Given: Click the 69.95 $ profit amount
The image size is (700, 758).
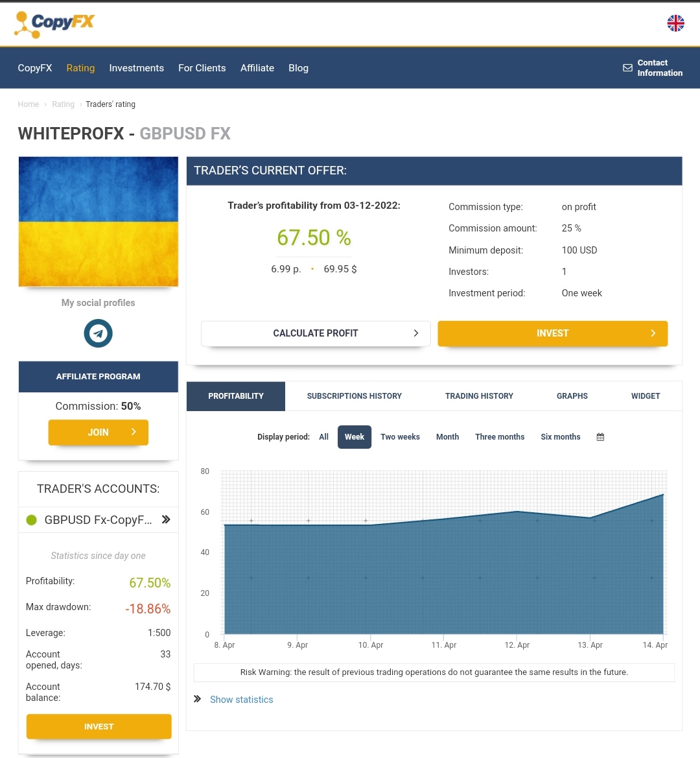Looking at the screenshot, I should point(340,269).
